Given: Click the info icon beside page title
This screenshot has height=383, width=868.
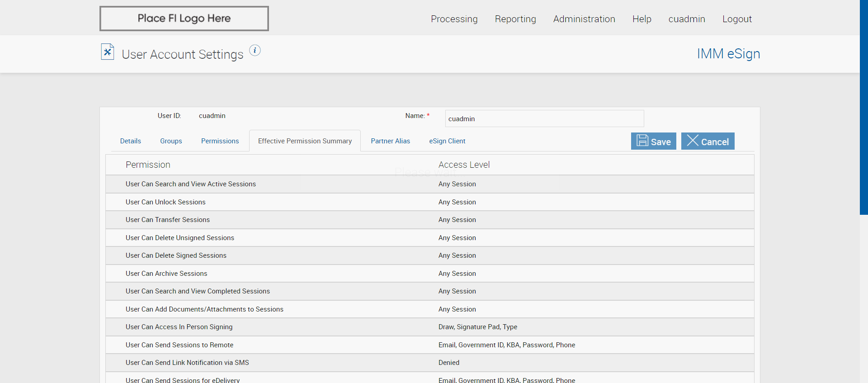Looking at the screenshot, I should 255,51.
